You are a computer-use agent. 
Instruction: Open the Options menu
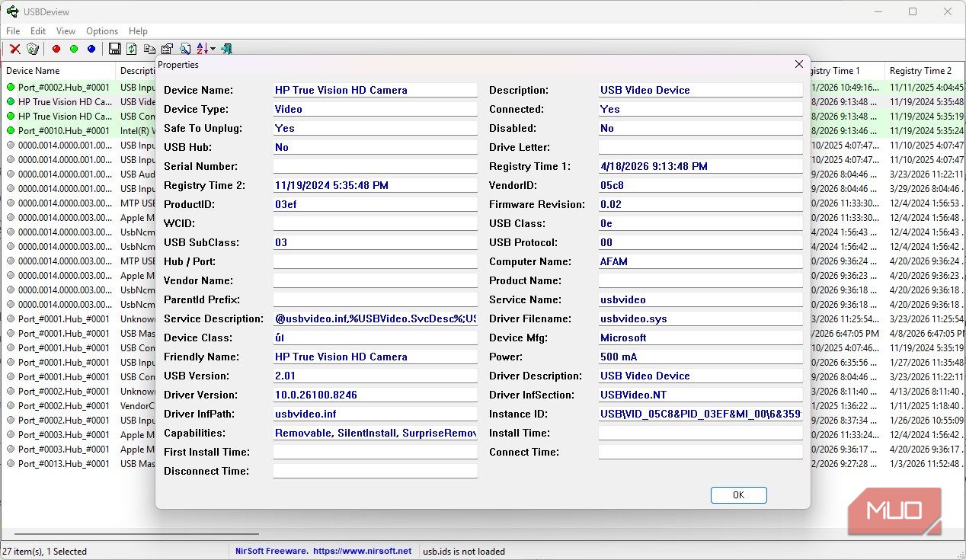(102, 31)
